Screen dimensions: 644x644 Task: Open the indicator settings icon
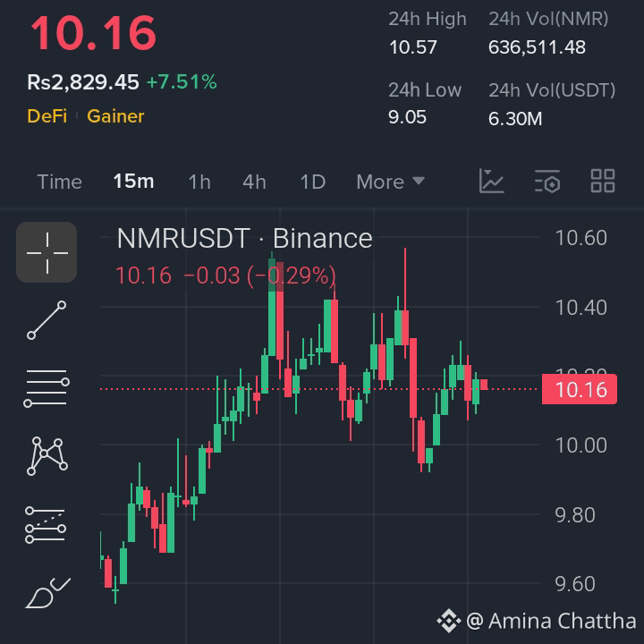click(x=547, y=181)
